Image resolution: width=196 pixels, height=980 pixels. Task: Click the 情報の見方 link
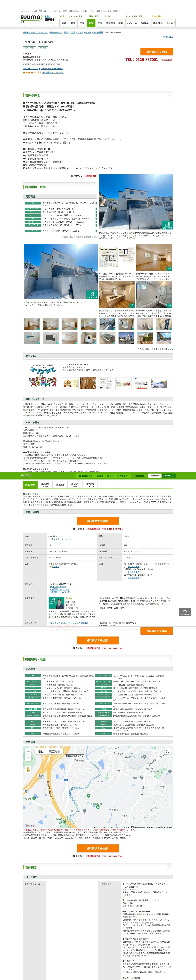[168, 37]
